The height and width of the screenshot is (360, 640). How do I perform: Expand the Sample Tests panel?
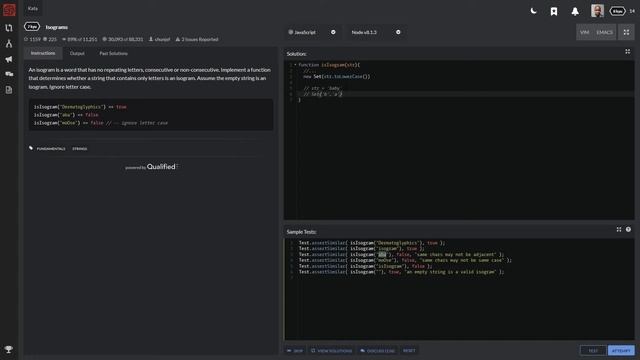(619, 229)
